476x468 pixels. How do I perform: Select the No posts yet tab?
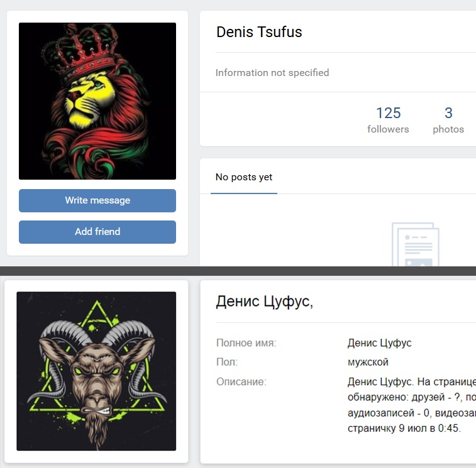pyautogui.click(x=244, y=177)
